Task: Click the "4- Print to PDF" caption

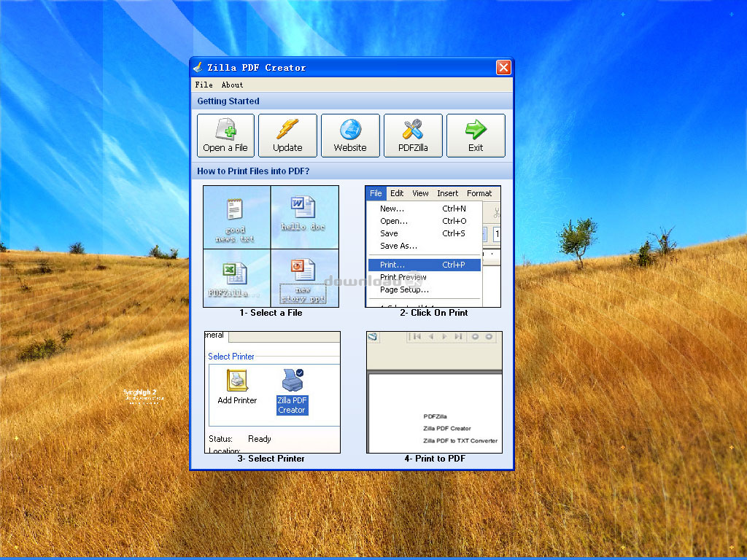Action: (435, 459)
